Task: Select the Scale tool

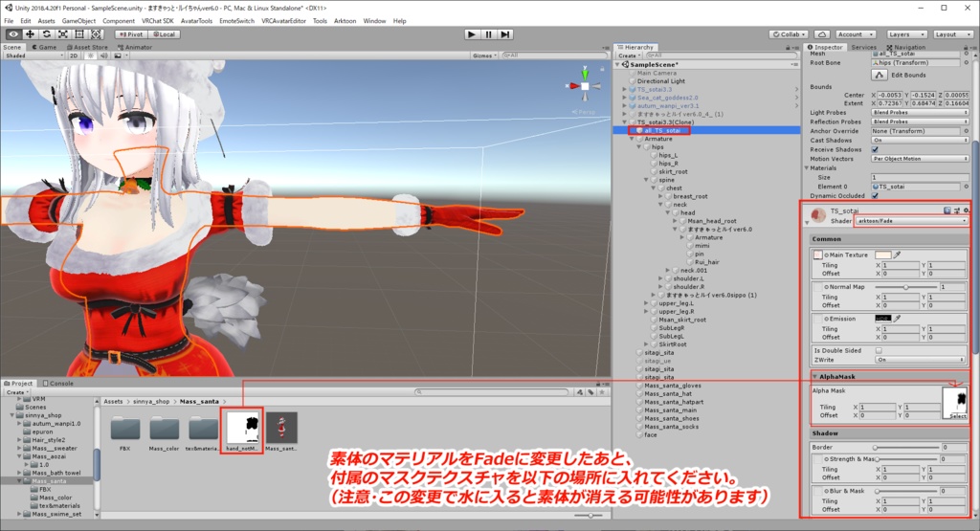Action: (x=62, y=34)
